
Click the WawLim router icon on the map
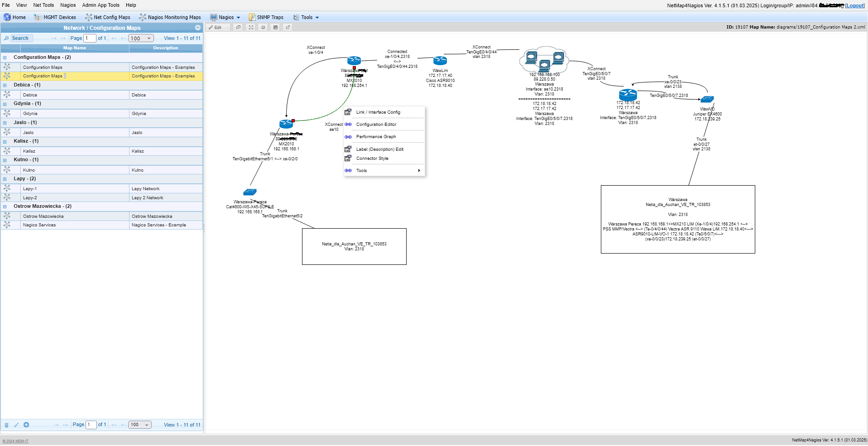440,61
